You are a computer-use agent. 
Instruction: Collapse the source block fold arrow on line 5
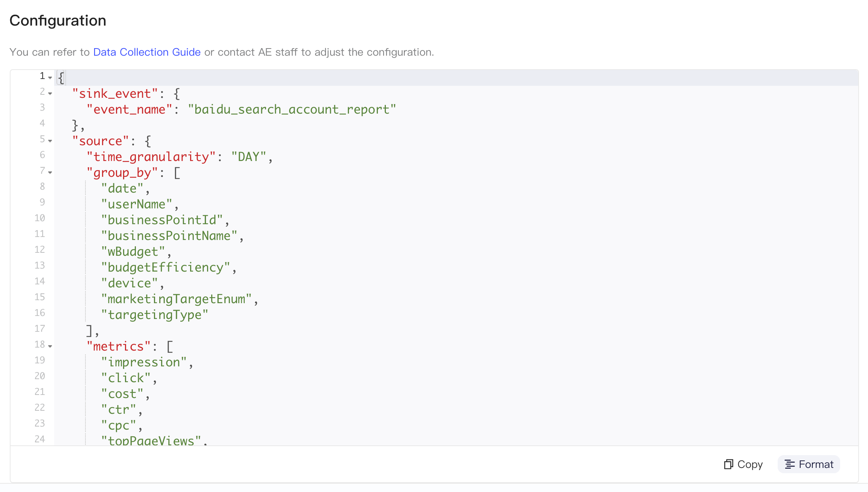point(50,141)
